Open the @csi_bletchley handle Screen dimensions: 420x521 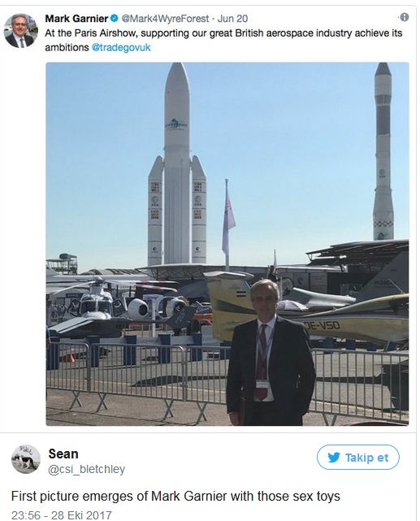(x=87, y=469)
